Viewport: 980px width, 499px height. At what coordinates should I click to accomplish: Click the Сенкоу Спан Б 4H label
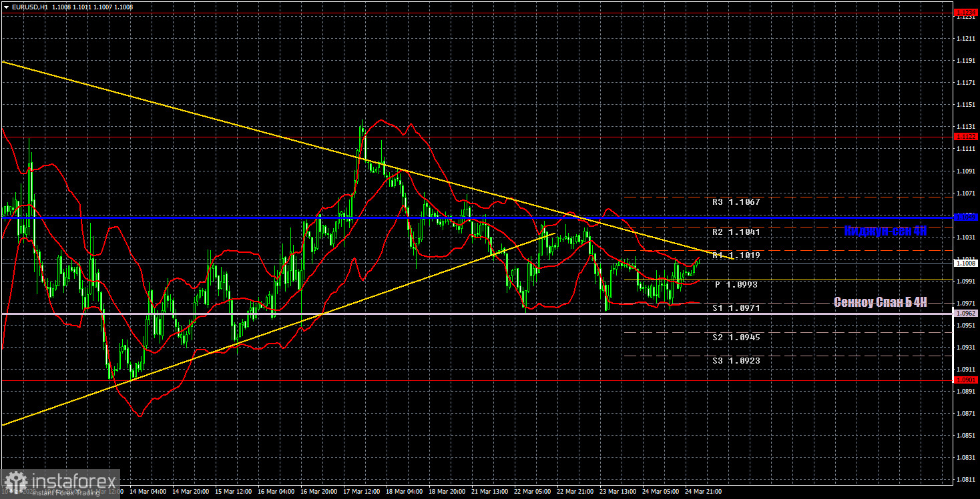tap(881, 302)
